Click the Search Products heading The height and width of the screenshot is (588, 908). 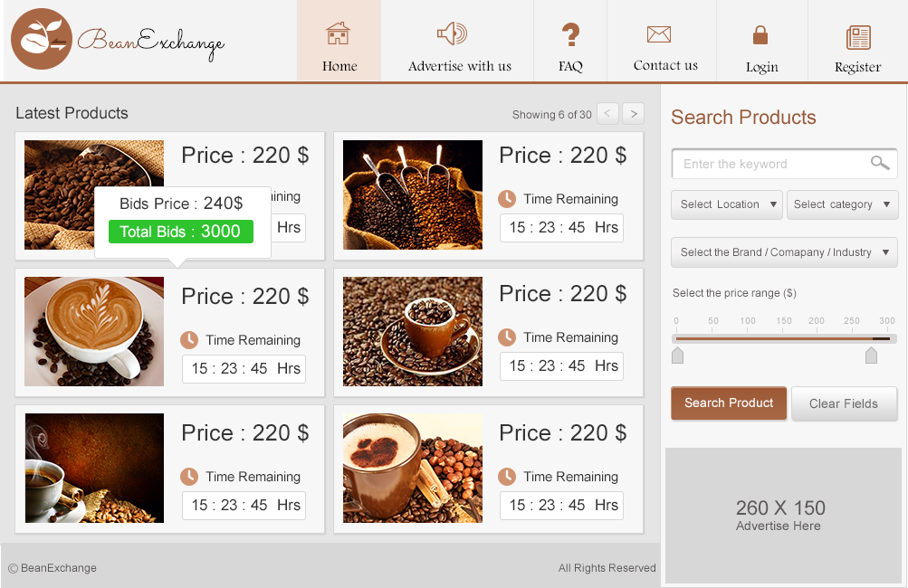(x=743, y=117)
